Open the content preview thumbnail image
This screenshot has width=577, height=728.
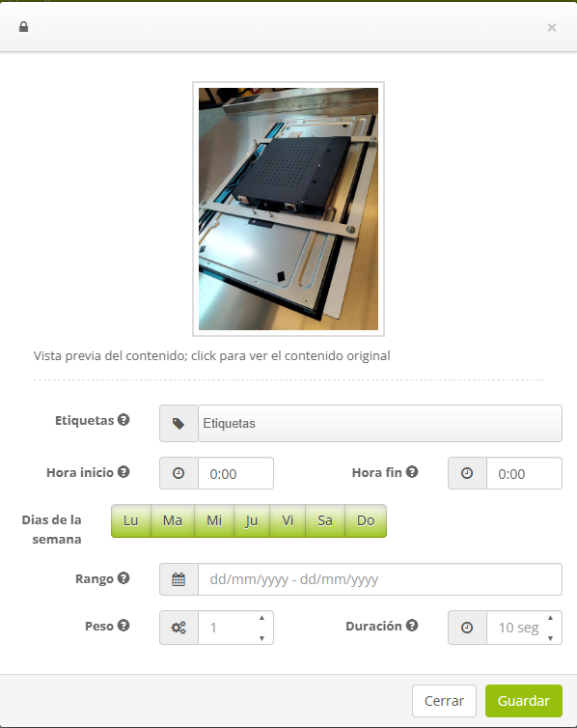click(288, 209)
